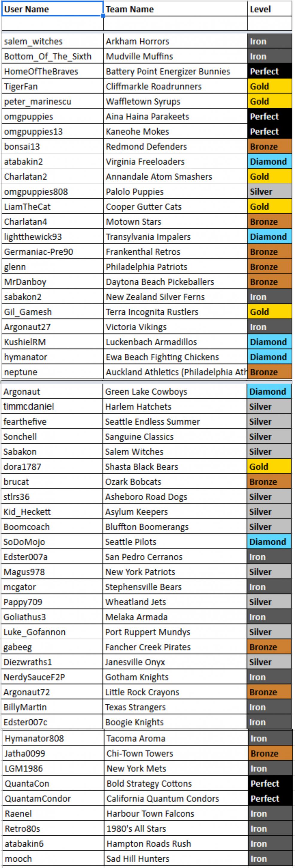Select the "New Zealand Silver Ferns" cell
This screenshot has width=295, height=868.
point(175,297)
